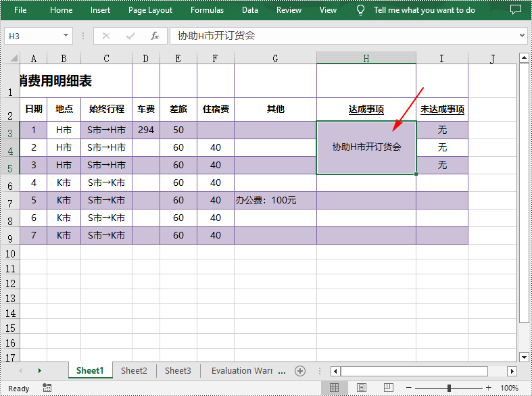Click the vertical scrollbar thumb

click(524, 193)
